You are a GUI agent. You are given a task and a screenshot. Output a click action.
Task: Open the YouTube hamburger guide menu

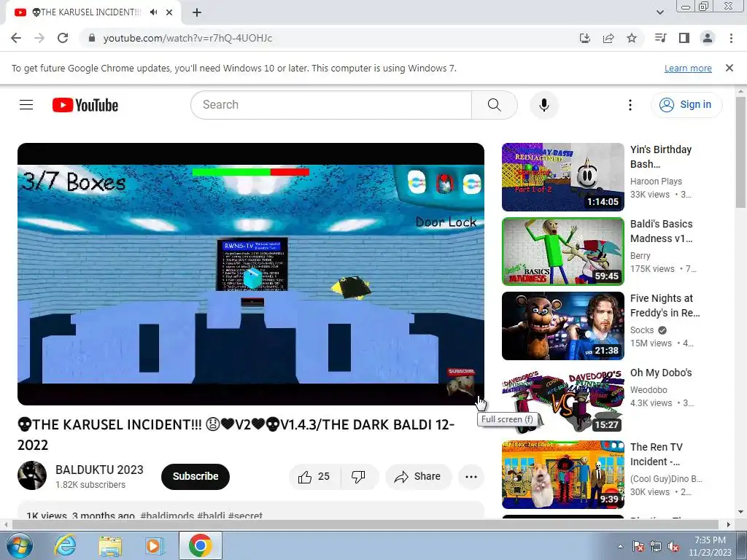(x=26, y=105)
